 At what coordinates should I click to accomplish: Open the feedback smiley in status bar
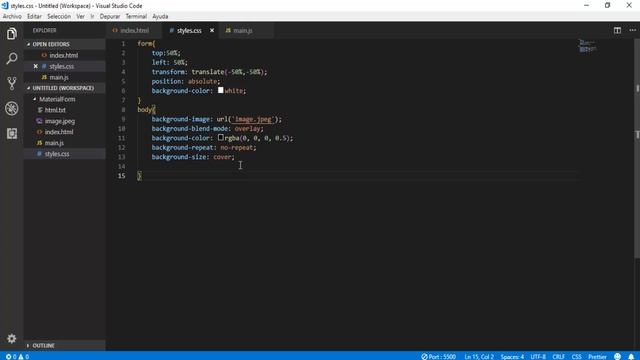click(x=617, y=356)
